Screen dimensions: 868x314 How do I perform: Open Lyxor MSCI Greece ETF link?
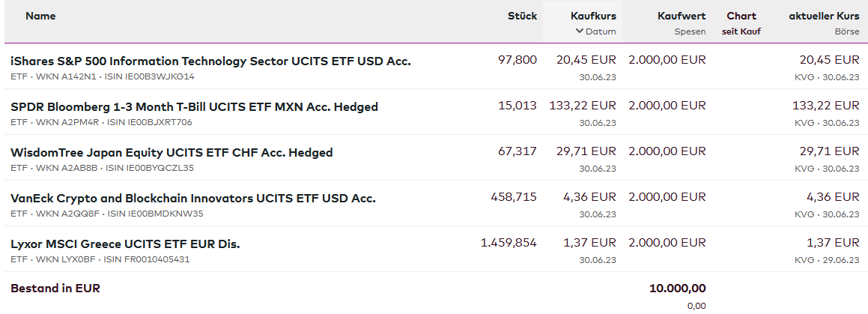pos(125,244)
